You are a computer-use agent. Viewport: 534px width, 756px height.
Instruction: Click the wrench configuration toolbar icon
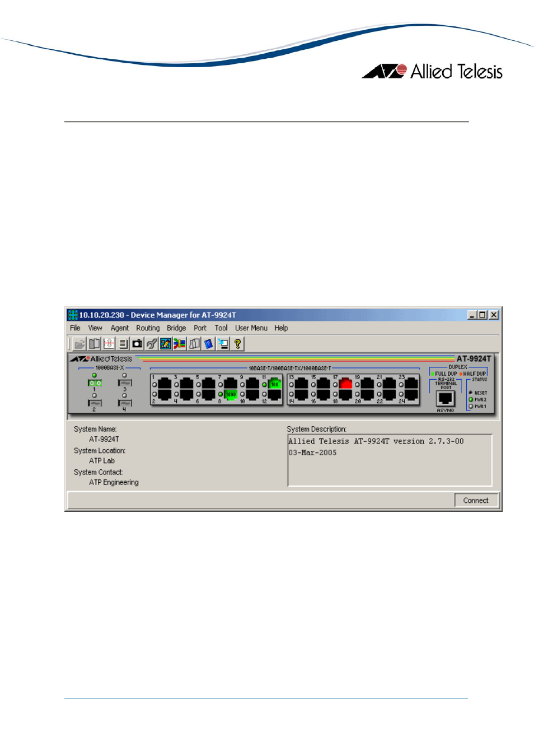152,344
